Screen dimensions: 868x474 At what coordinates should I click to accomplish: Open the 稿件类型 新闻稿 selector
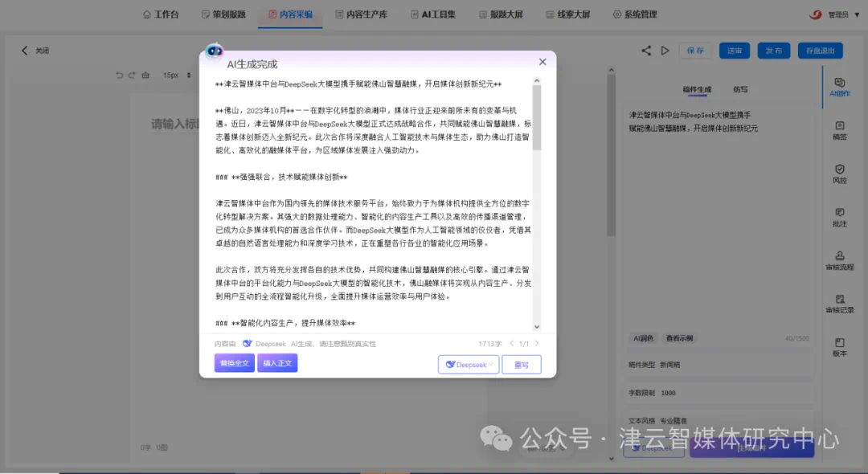(719, 365)
